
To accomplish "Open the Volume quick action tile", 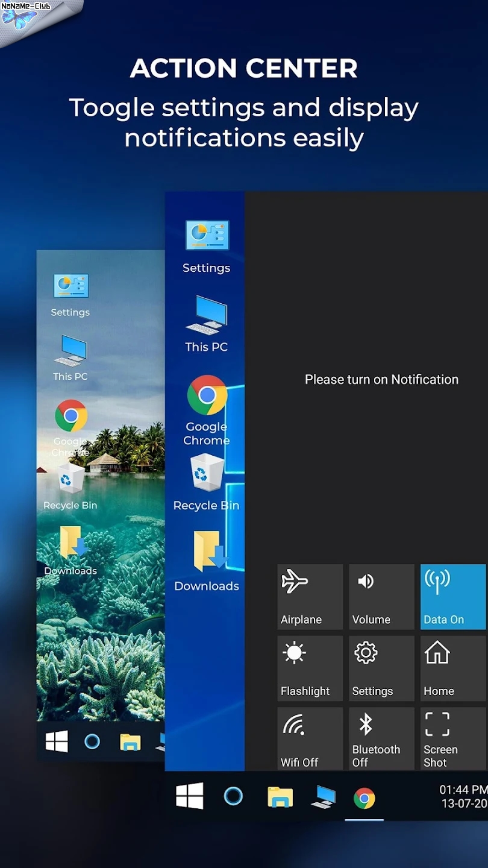I will click(x=381, y=597).
